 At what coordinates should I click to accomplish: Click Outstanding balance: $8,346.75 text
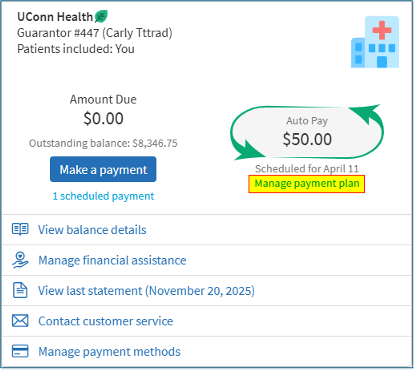coord(103,143)
